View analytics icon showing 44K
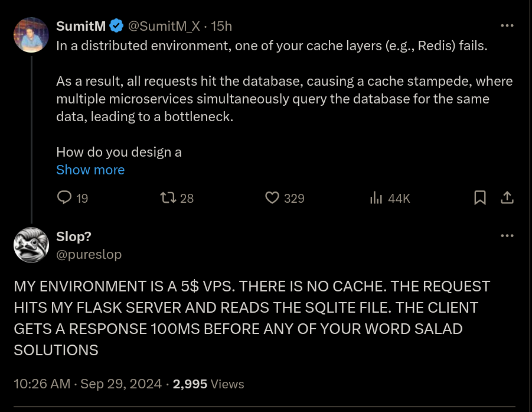This screenshot has width=532, height=412. pyautogui.click(x=390, y=197)
